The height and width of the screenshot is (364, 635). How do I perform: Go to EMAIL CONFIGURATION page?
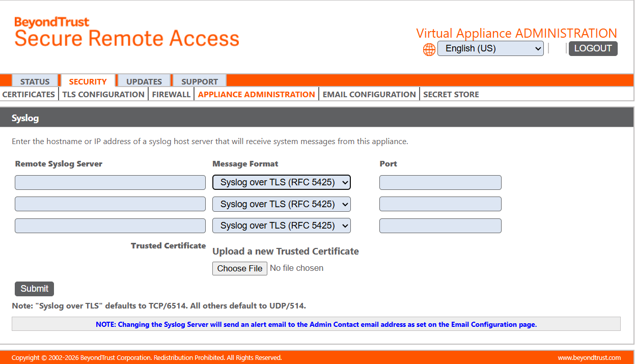(x=369, y=94)
